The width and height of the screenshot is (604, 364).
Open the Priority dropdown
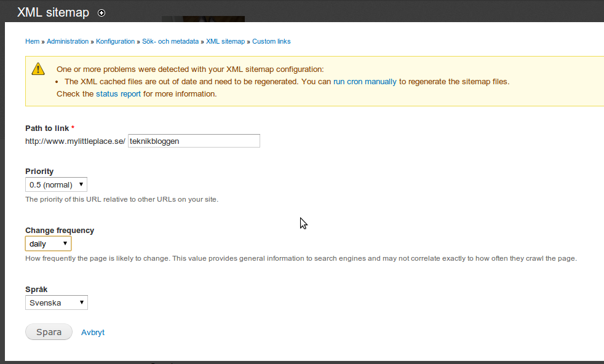coord(56,184)
